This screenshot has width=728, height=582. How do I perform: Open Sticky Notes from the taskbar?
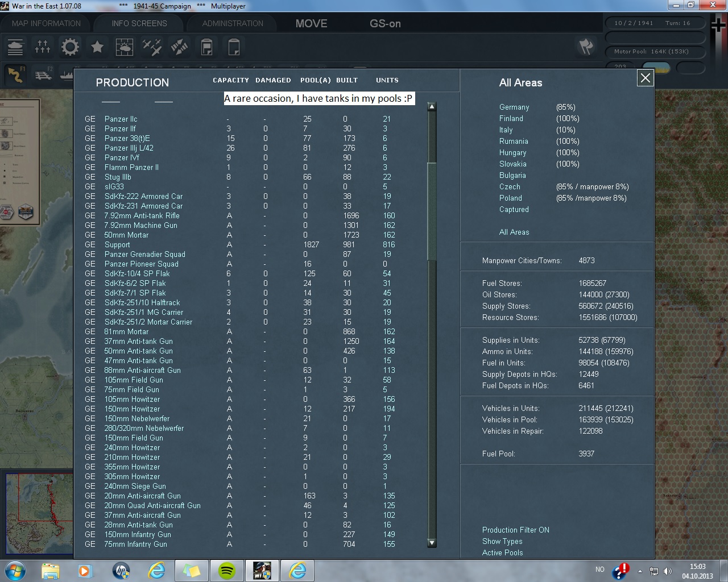[191, 571]
